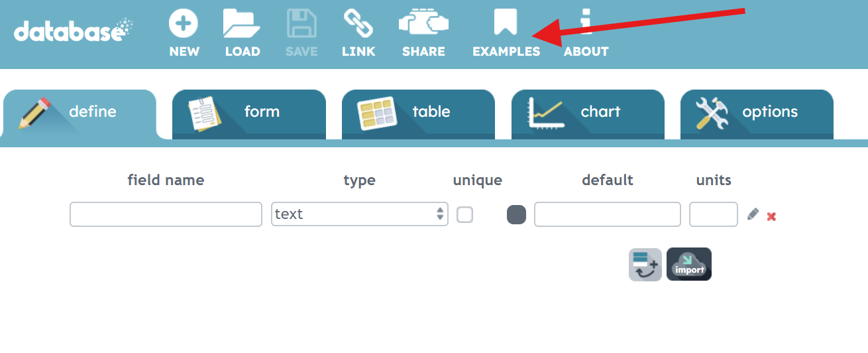
Task: Click the ABOUT info icon
Action: [x=586, y=23]
